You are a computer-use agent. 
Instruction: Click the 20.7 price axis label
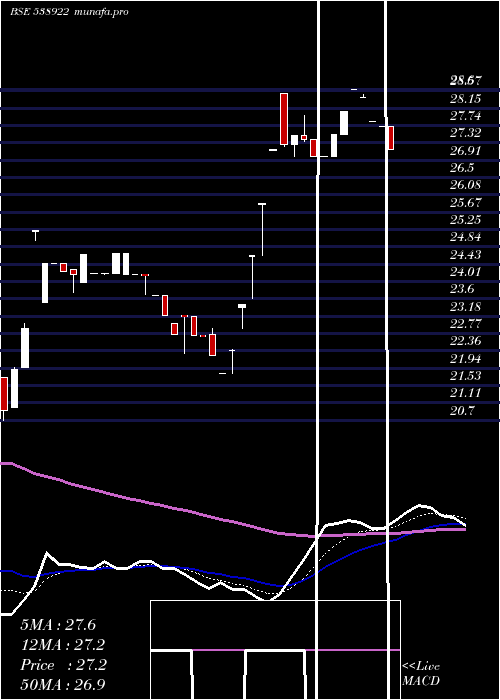pyautogui.click(x=462, y=410)
